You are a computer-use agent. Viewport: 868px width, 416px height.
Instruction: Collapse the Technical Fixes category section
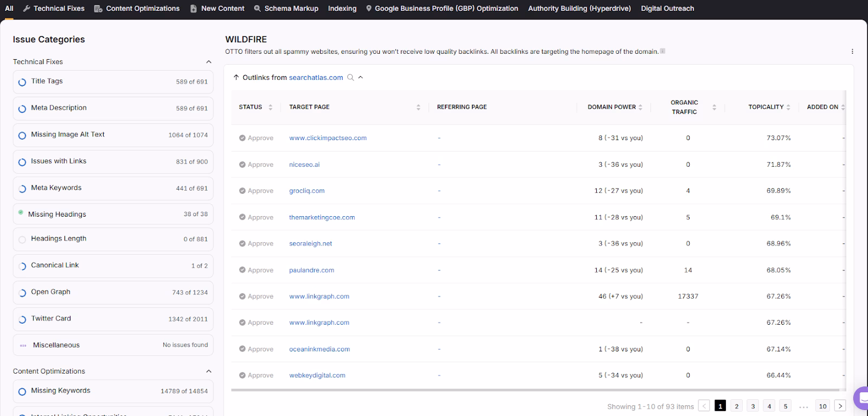[x=209, y=62]
